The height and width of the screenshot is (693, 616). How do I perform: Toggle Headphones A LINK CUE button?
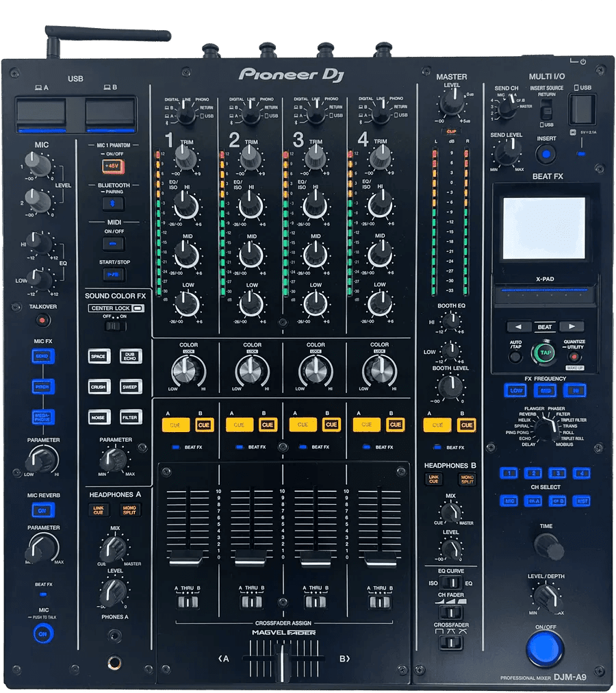point(99,510)
